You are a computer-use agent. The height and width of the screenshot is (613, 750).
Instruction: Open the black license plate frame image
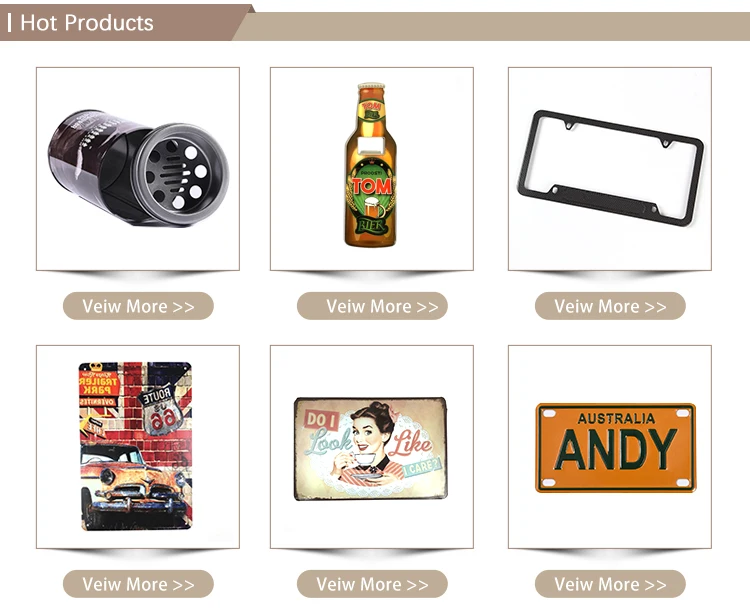[610, 169]
